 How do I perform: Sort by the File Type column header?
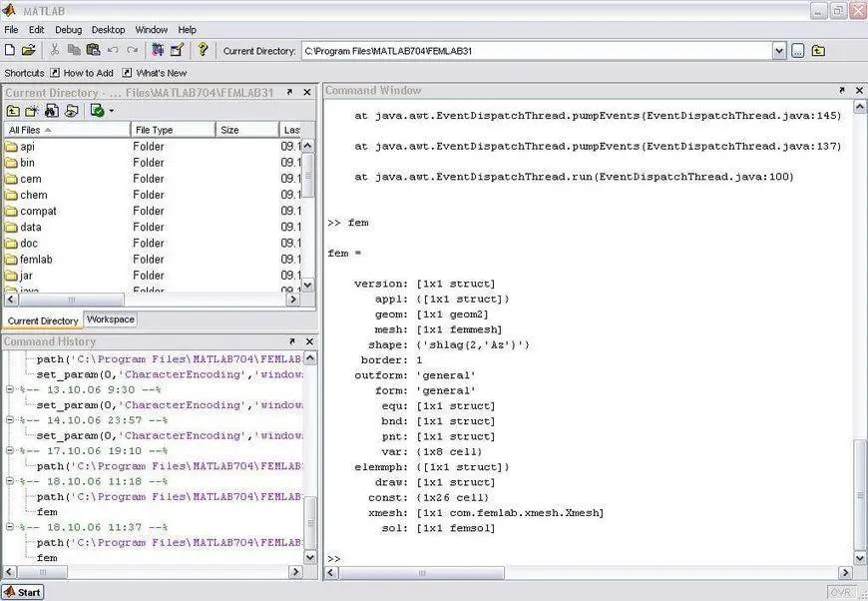click(173, 130)
